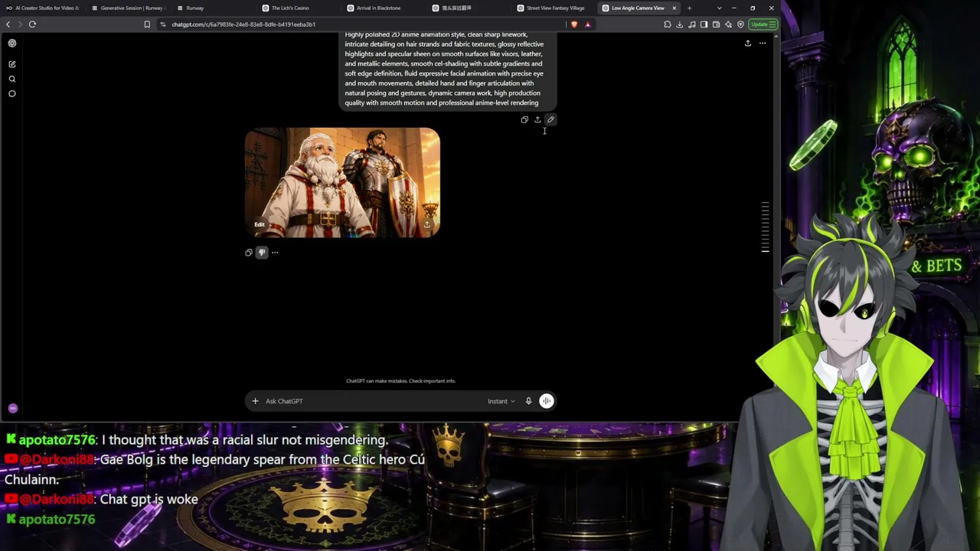
Task: Click the conversation scroll position markers
Action: [765, 227]
